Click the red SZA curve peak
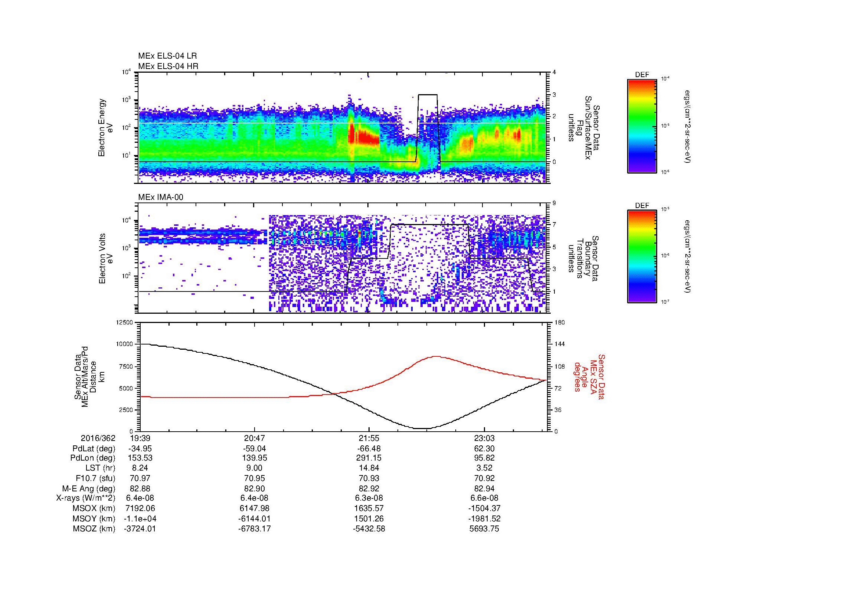The width and height of the screenshot is (868, 613). tap(437, 356)
